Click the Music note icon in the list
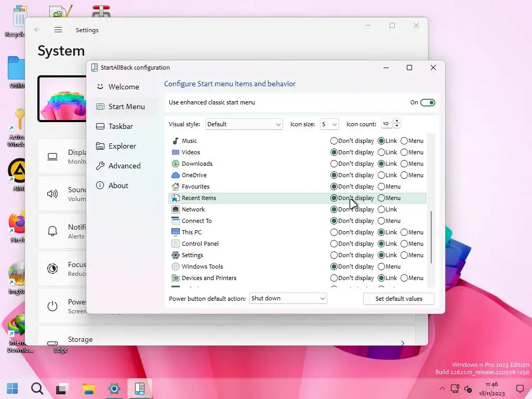This screenshot has height=399, width=532. (x=176, y=141)
